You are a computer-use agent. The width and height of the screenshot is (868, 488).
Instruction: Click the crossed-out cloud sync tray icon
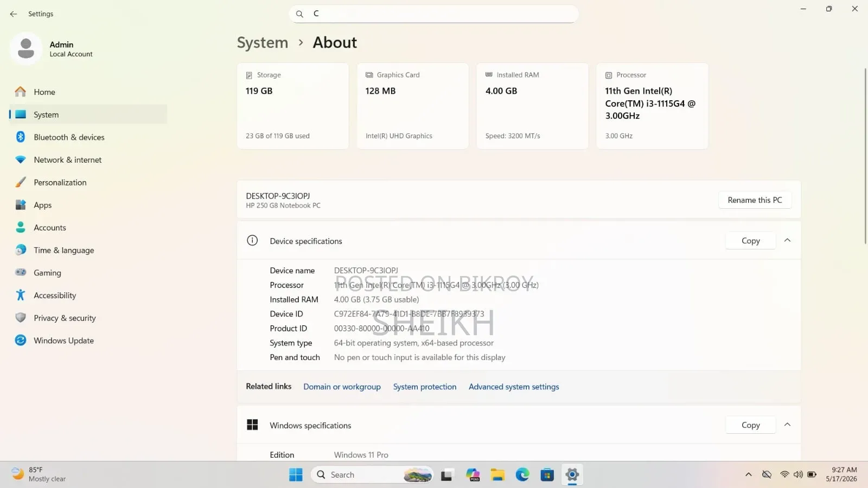(x=767, y=474)
